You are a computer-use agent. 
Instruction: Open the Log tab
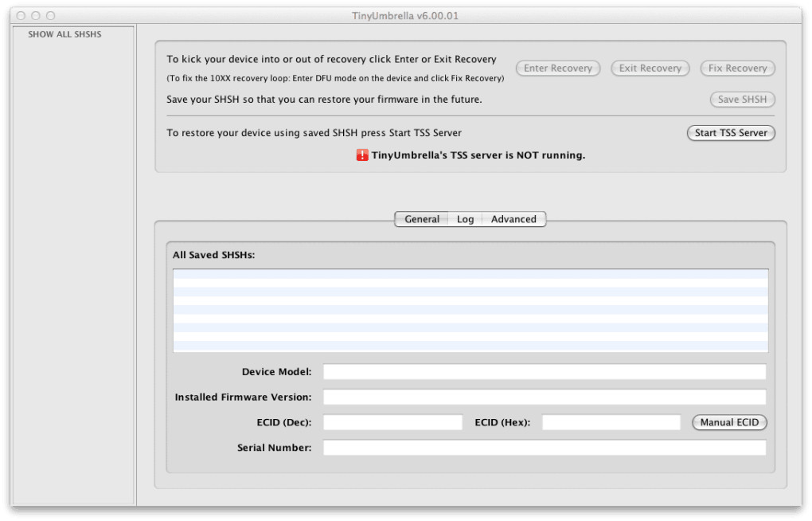465,219
